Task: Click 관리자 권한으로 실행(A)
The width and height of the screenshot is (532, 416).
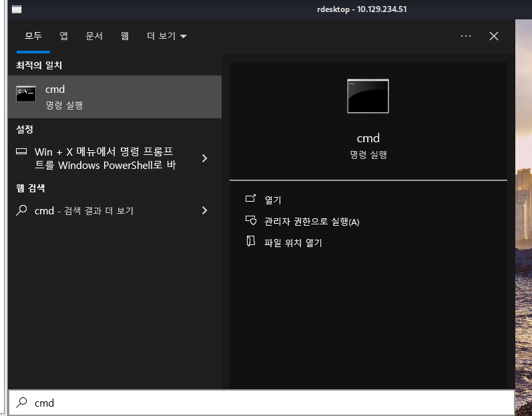Action: pos(312,222)
